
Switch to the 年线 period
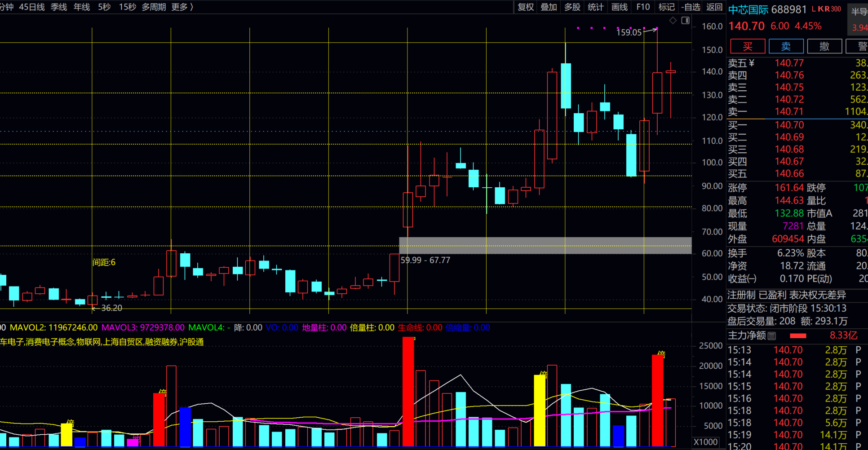pos(81,7)
